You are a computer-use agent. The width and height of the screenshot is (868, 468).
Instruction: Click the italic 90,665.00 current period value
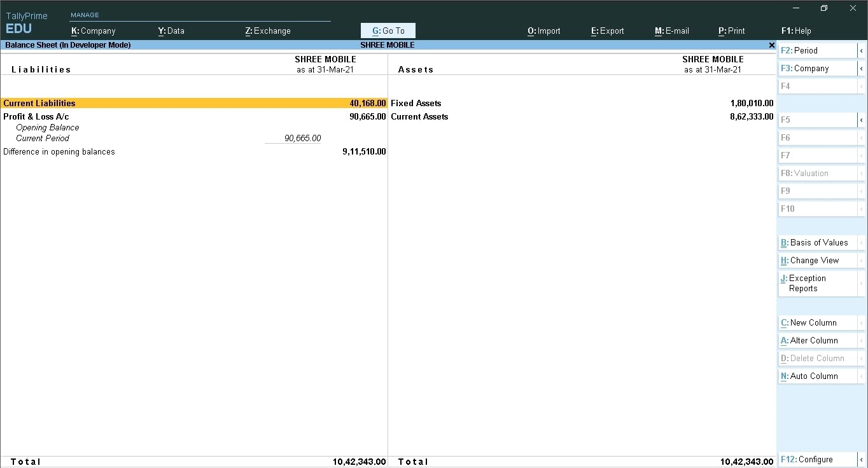(303, 138)
